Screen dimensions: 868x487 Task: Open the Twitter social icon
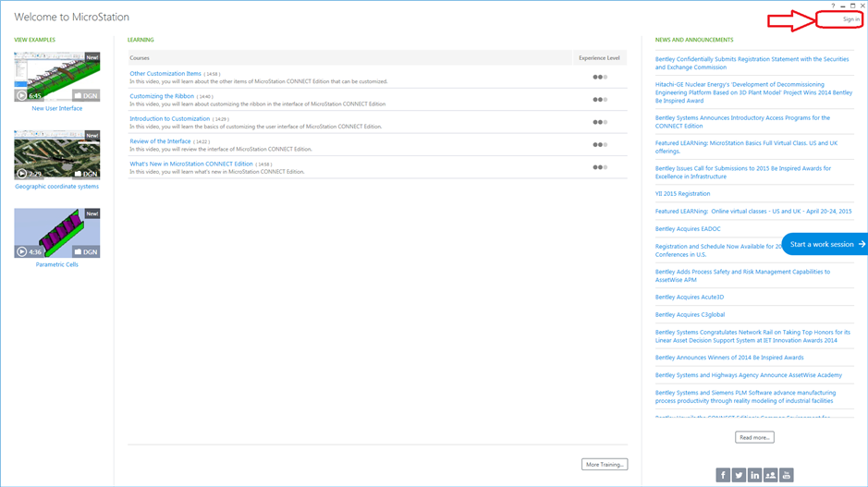[x=739, y=475]
